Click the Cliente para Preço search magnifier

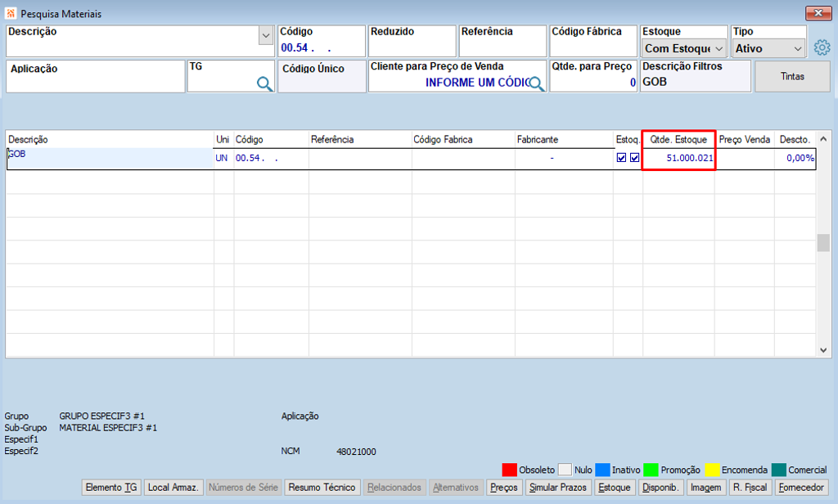[x=536, y=83]
